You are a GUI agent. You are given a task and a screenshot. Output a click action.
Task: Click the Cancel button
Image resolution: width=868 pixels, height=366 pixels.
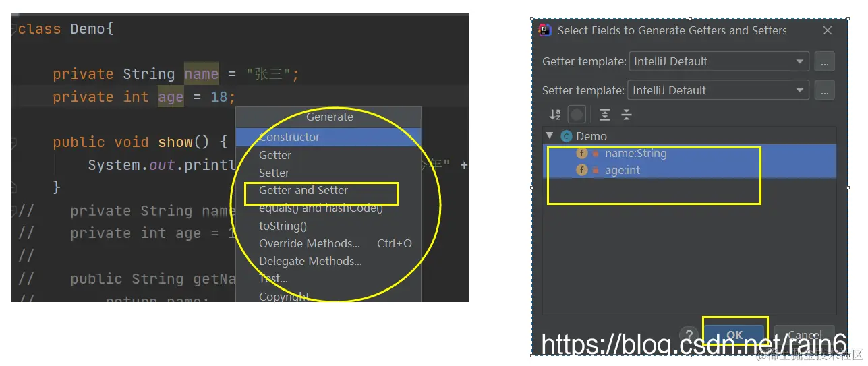(804, 335)
